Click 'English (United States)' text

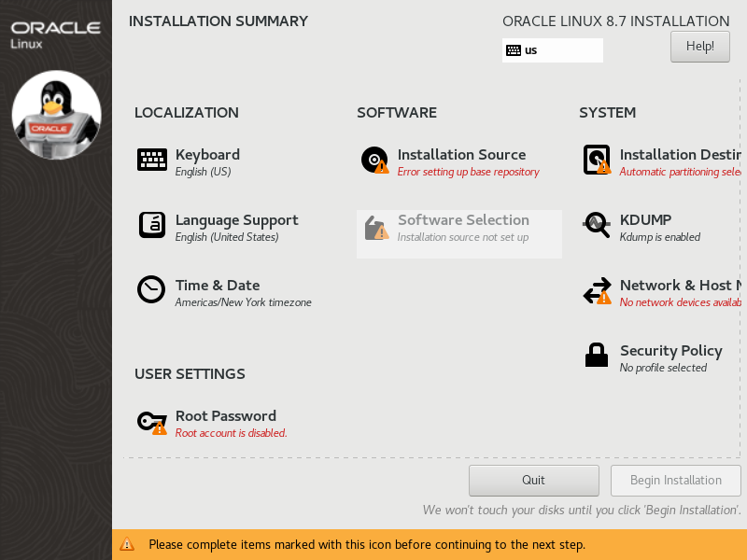pos(227,237)
